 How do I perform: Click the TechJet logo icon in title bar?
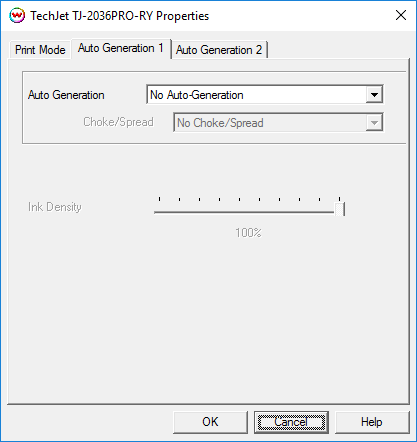[x=17, y=16]
